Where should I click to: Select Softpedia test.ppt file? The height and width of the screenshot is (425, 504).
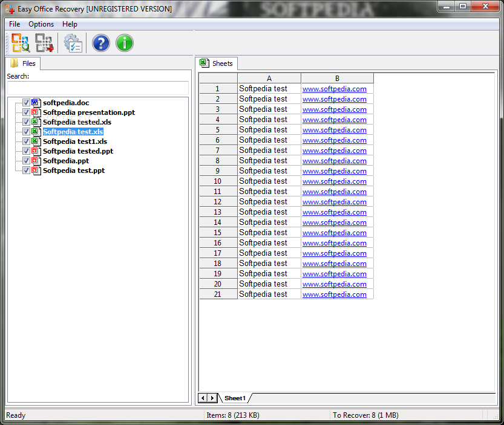point(74,170)
